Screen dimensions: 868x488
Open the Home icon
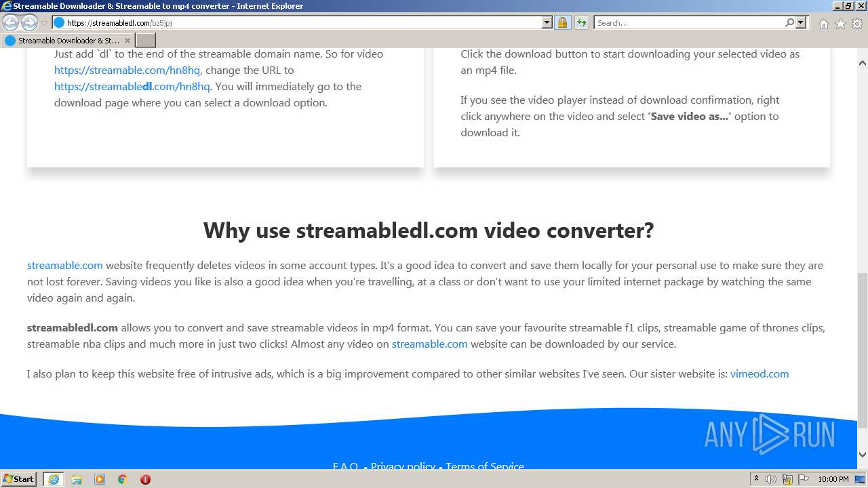pos(823,24)
